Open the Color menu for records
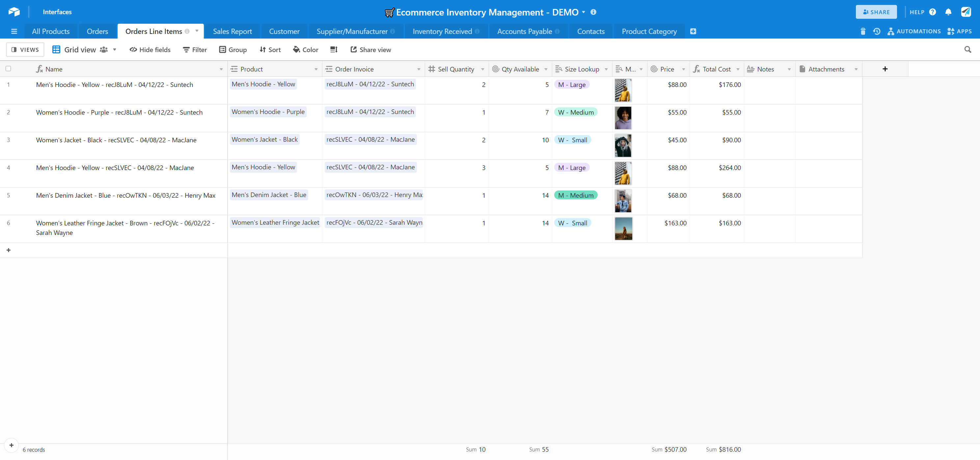The width and height of the screenshot is (980, 460). [x=306, y=49]
